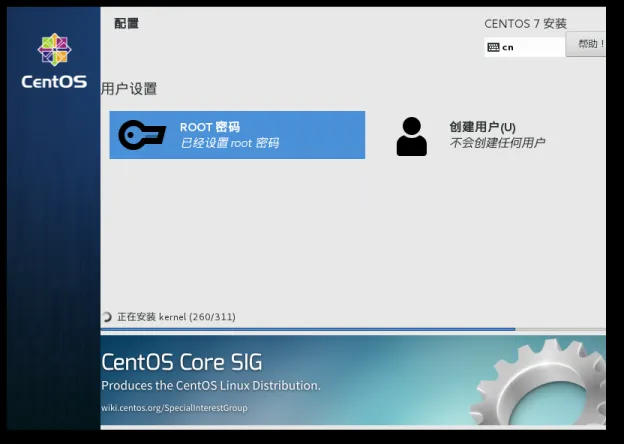Click the 配置 page title
Screen dimensions: 624x444
click(x=126, y=23)
